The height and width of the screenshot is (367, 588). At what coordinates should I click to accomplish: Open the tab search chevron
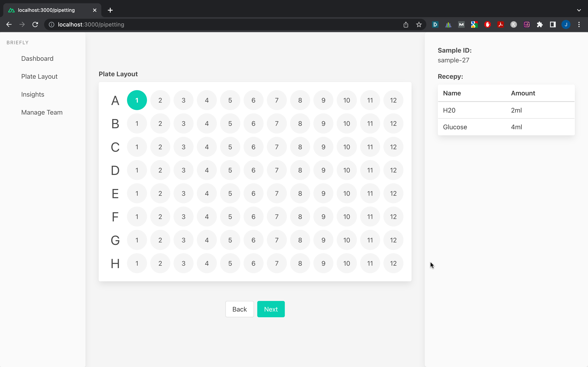tap(579, 10)
